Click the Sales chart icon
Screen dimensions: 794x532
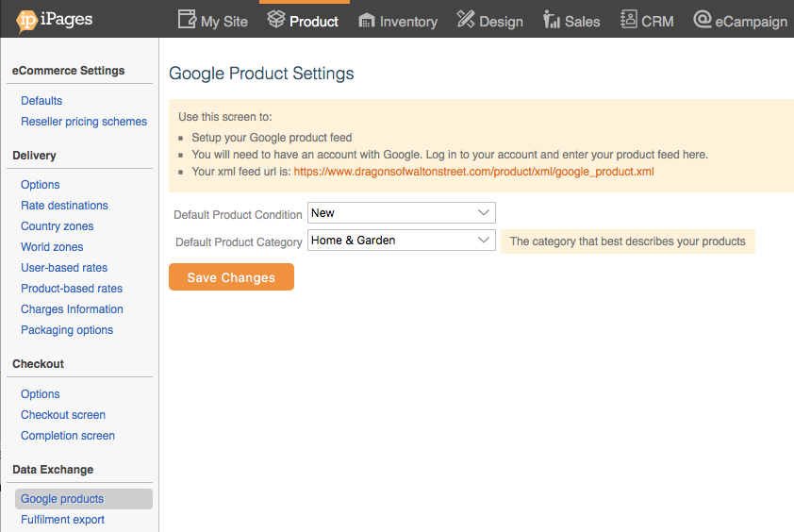[x=552, y=19]
